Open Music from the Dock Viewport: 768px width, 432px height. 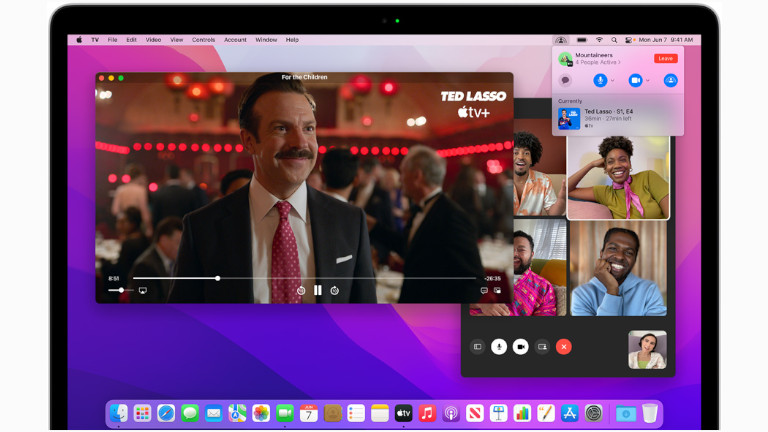tap(427, 413)
